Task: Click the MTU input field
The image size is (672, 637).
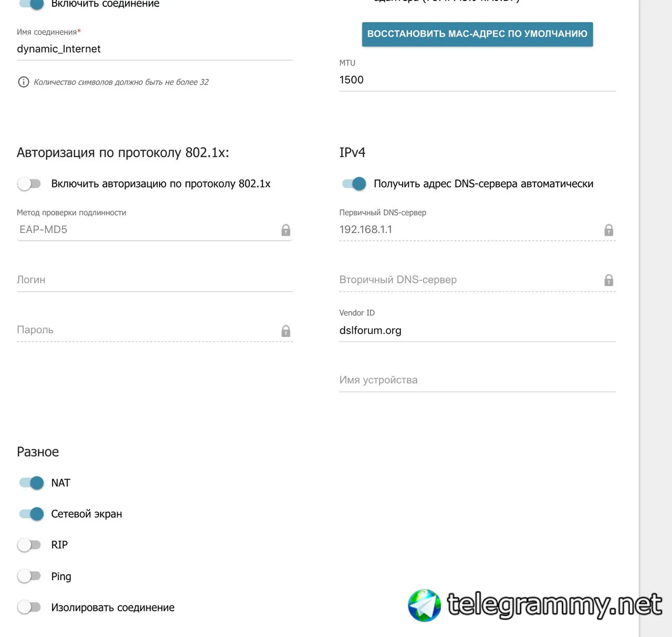Action: point(477,80)
